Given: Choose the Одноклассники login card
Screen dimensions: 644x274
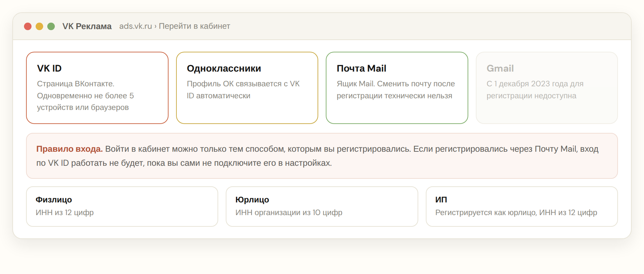Looking at the screenshot, I should click(x=247, y=88).
